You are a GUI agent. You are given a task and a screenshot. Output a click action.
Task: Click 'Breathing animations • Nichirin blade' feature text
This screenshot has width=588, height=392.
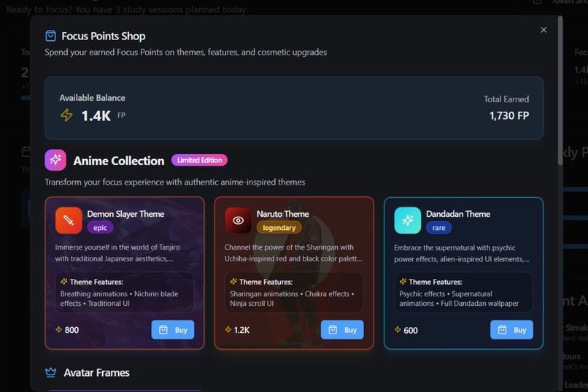[x=119, y=293]
